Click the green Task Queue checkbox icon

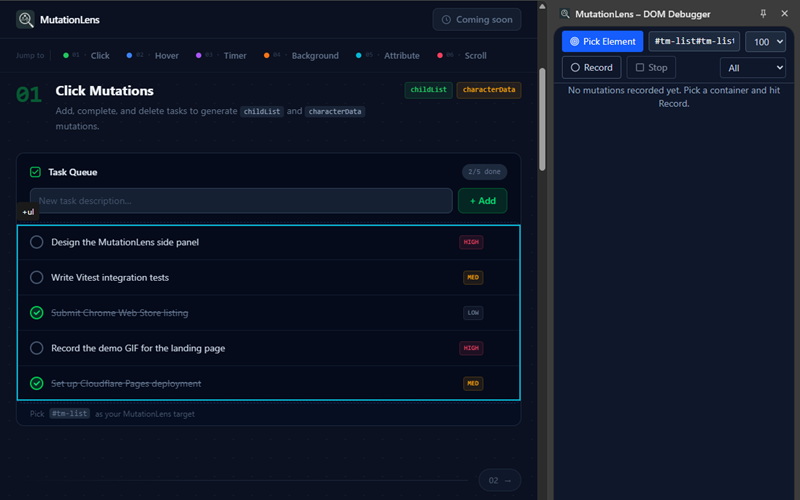35,172
